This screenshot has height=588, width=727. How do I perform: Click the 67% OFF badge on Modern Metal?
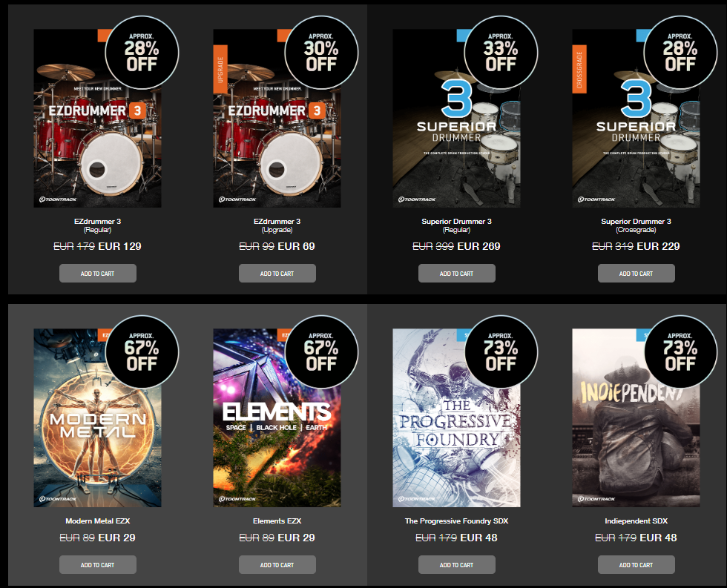coord(142,352)
